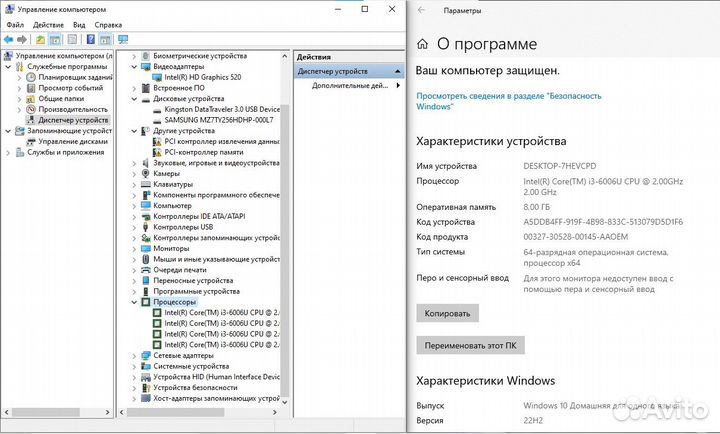Select PCI-контроллер памяти device
The height and width of the screenshot is (434, 720).
pyautogui.click(x=204, y=152)
